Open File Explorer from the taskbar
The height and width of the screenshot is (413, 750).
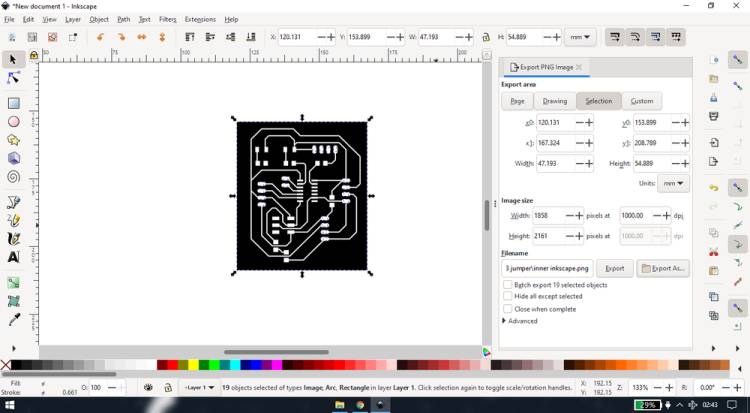340,405
